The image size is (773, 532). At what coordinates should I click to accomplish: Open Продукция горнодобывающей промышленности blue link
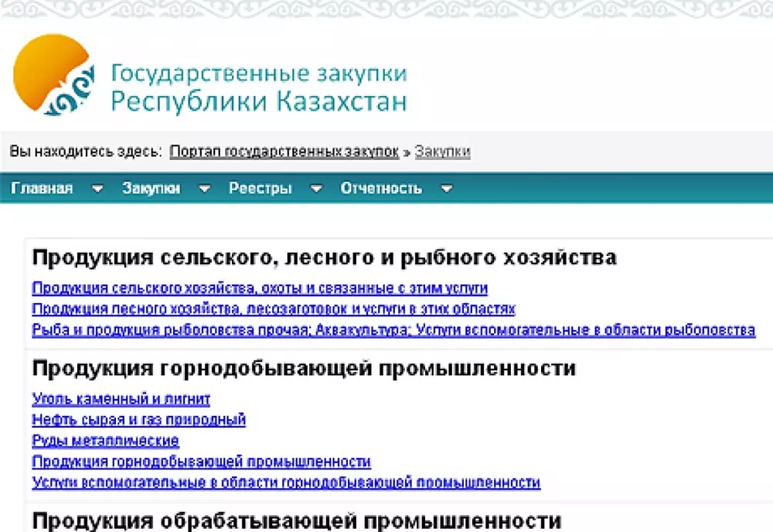[x=202, y=462]
